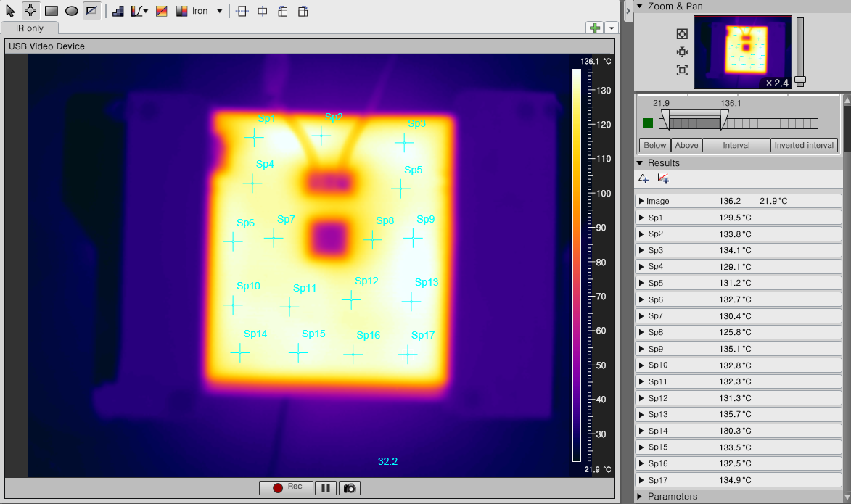Add a new spot in Results panel
851x504 pixels.
coord(644,179)
